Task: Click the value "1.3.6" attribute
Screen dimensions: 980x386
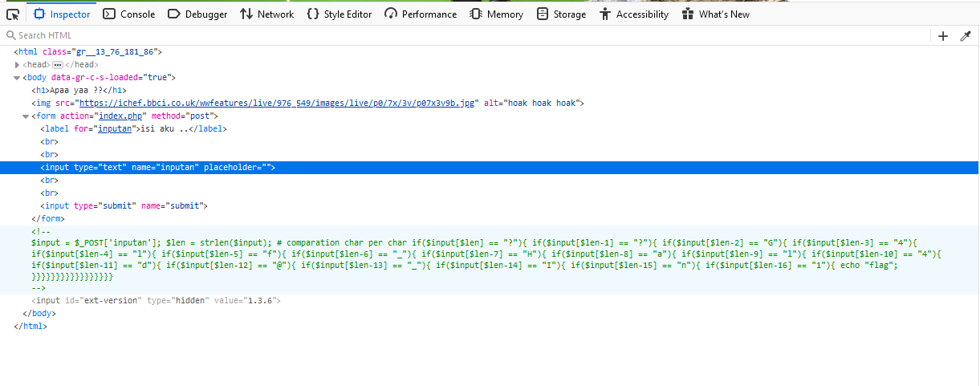Action: 245,300
